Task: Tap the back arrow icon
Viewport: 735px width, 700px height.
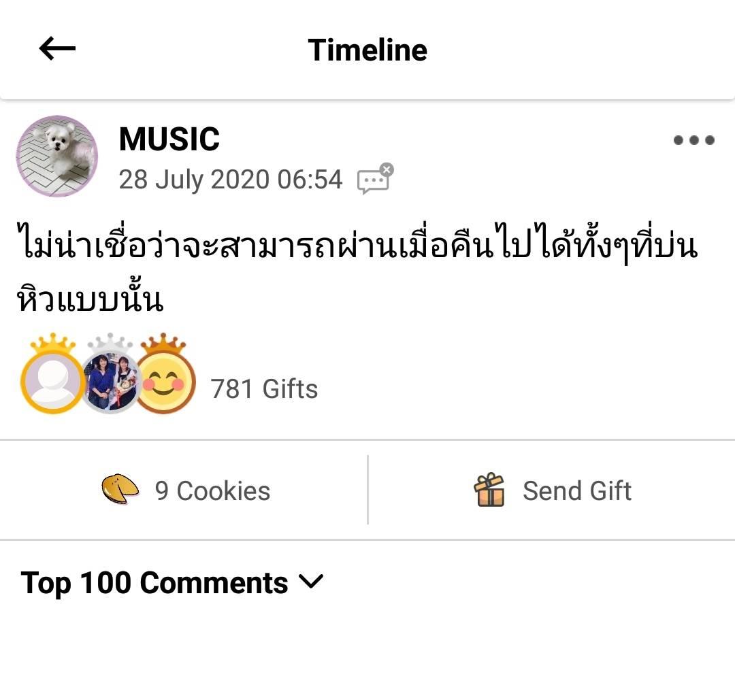Action: pyautogui.click(x=57, y=48)
